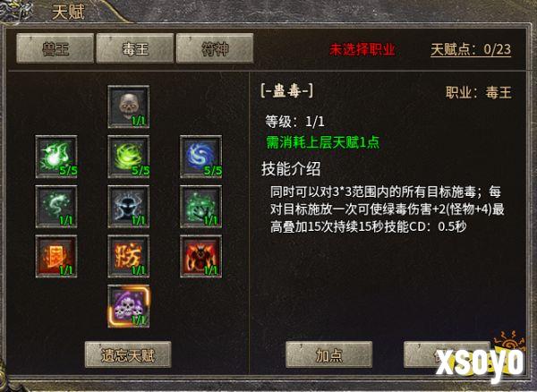Click the red 未选择职业 label
Image resolution: width=537 pixels, height=392 pixels.
tap(362, 49)
